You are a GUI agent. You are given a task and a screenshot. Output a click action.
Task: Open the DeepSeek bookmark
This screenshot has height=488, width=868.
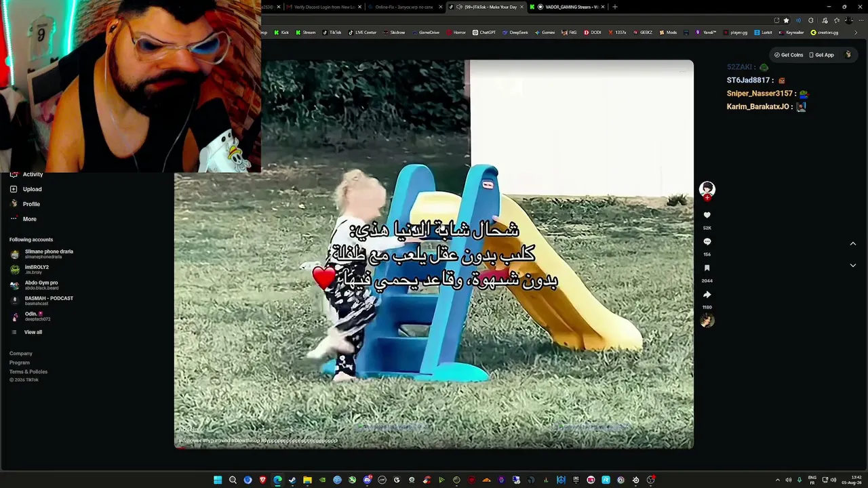click(515, 33)
